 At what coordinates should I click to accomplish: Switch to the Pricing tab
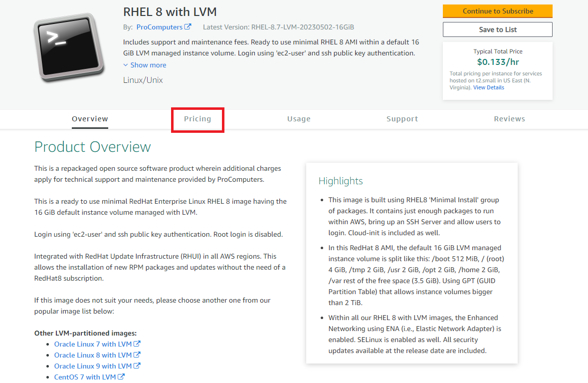[x=197, y=119]
